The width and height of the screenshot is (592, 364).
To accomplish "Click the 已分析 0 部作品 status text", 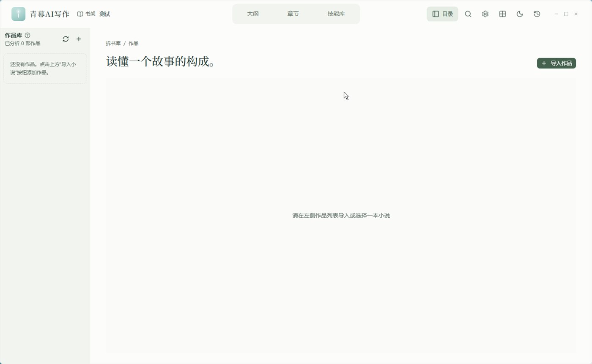I will [23, 44].
